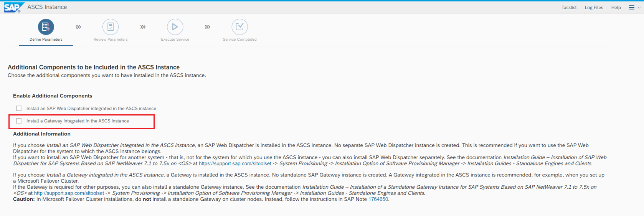
Task: Open the Log Files menu
Action: 594,7
